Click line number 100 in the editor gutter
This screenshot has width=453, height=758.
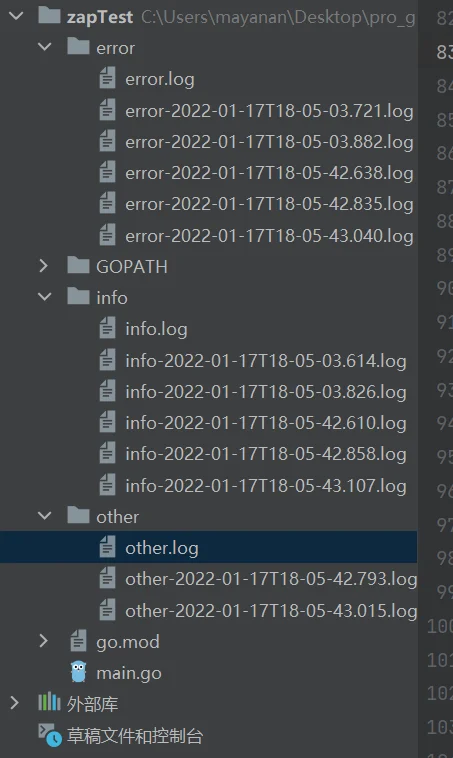440,626
